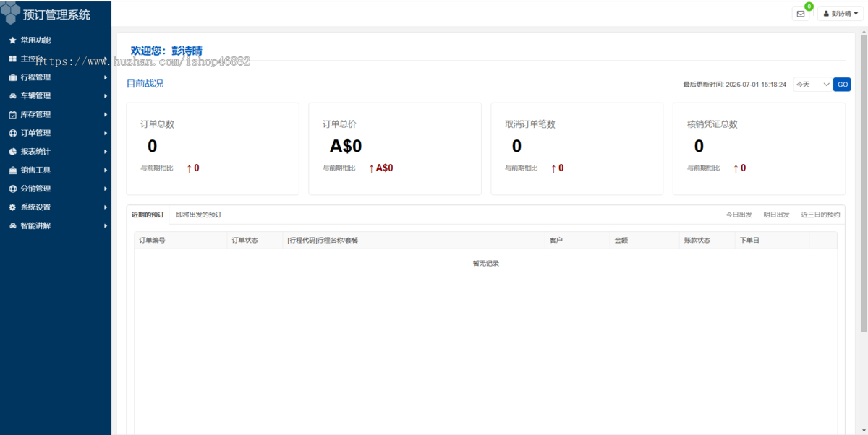This screenshot has width=868, height=435.
Task: Expand the 销售工具 submenu arrow
Action: pyautogui.click(x=106, y=171)
